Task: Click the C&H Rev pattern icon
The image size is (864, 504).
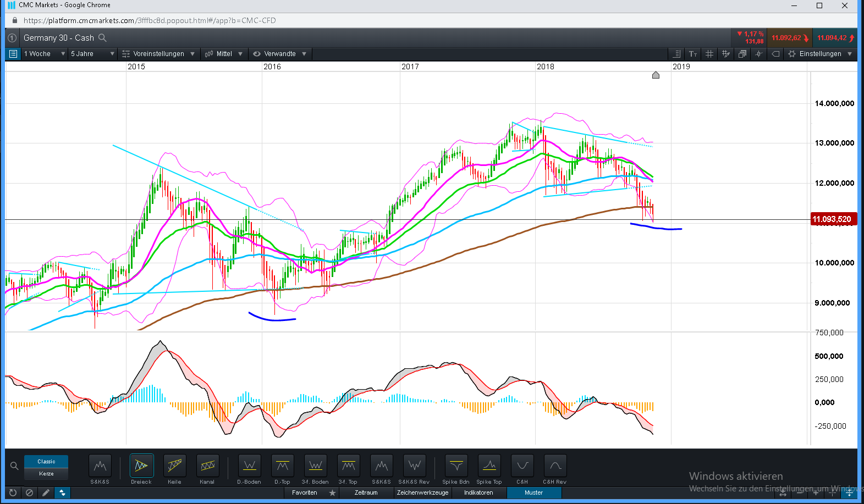Action: coord(555,466)
